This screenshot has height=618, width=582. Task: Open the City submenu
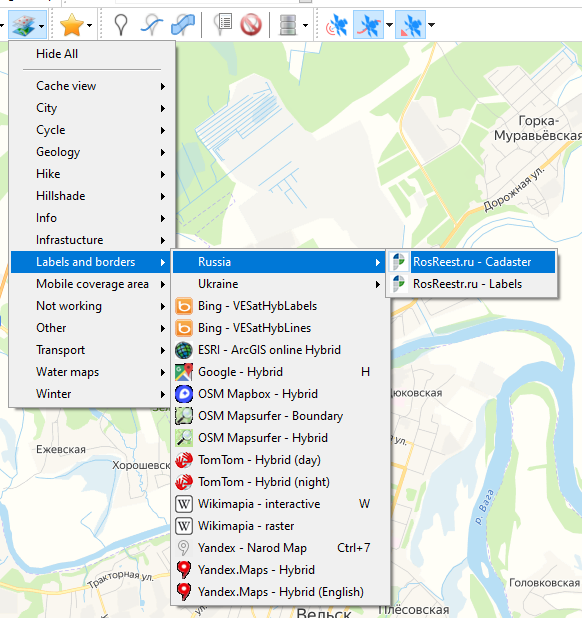(92, 108)
